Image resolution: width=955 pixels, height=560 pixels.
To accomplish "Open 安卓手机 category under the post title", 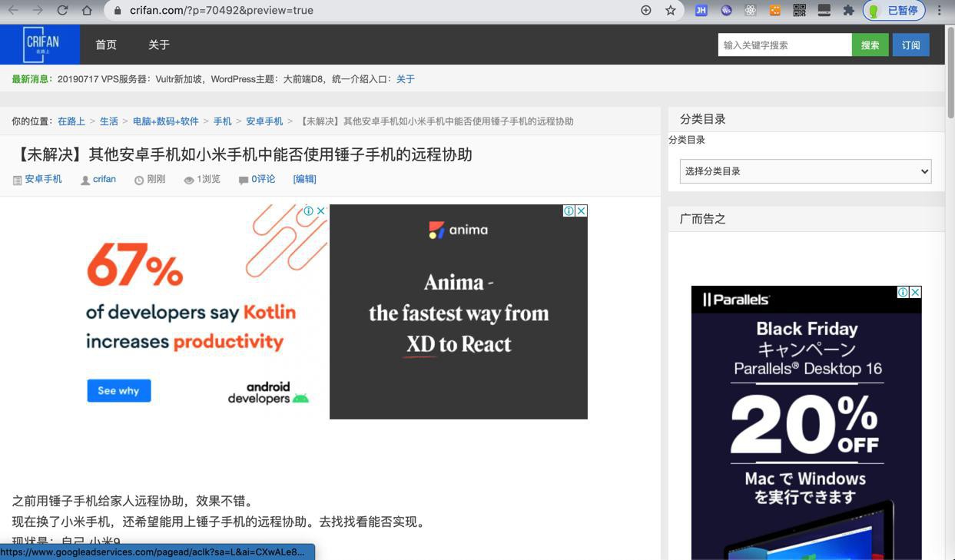I will [x=43, y=179].
